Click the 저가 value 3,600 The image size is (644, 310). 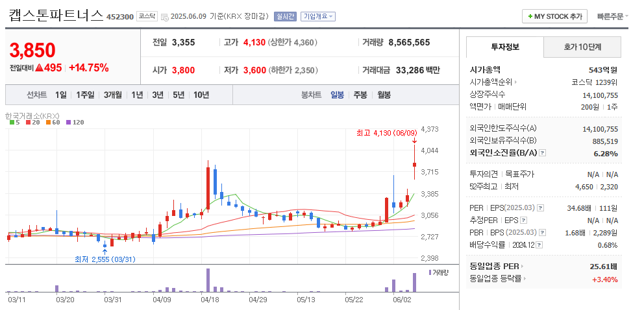coord(254,70)
